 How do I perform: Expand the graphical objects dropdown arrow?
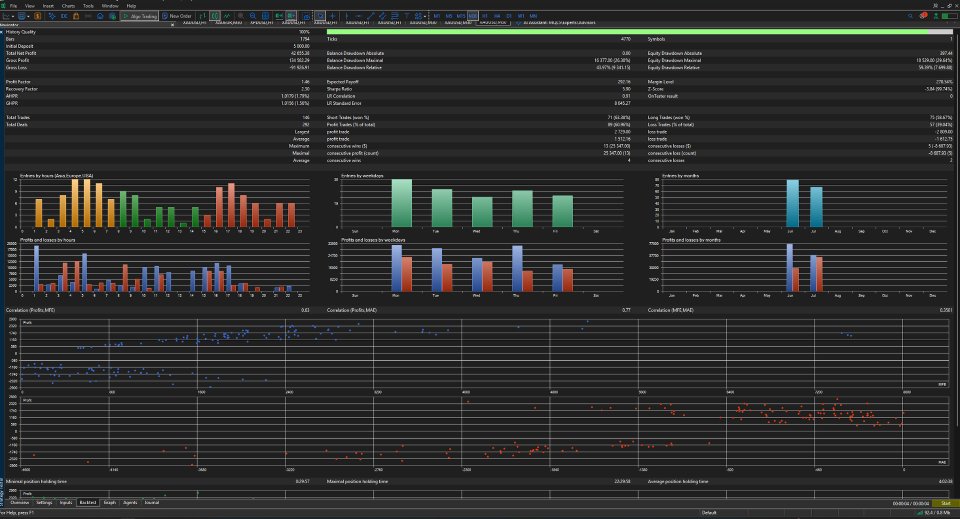pos(425,16)
